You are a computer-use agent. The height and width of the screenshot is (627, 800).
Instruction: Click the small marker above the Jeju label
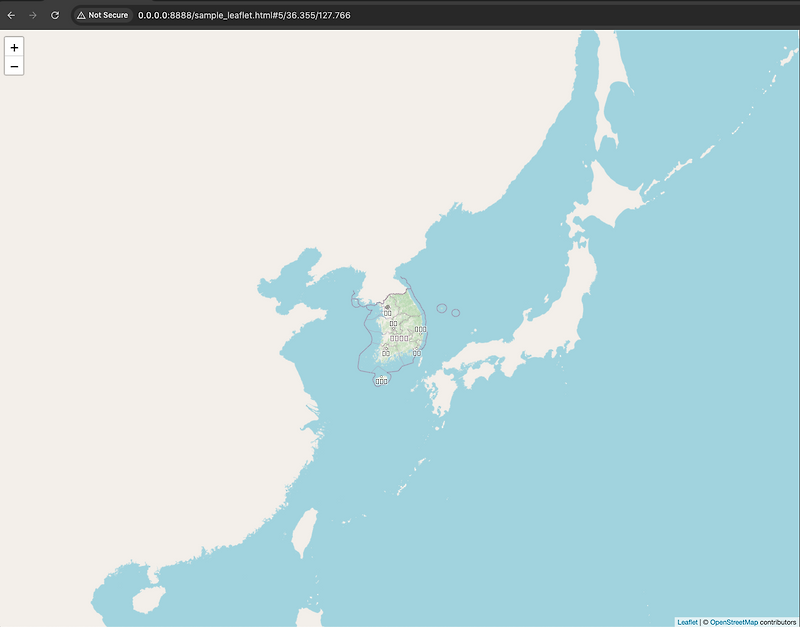pos(381,377)
